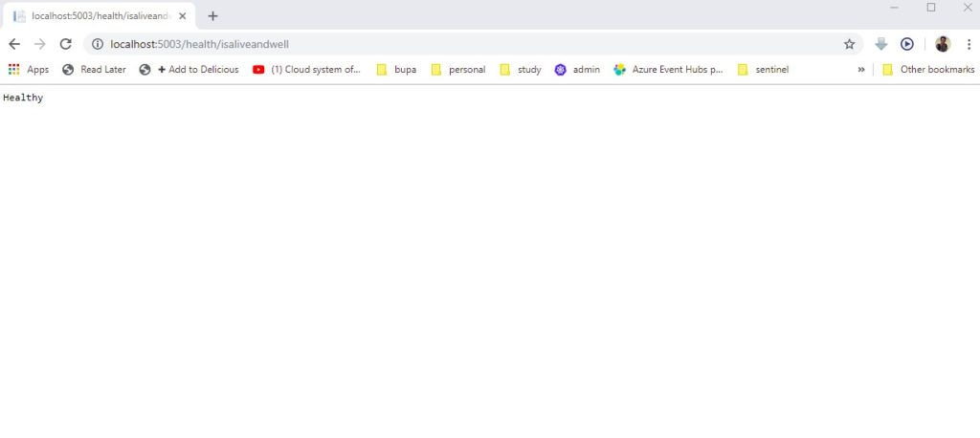The width and height of the screenshot is (980, 438).
Task: Open a new tab with plus button
Action: tap(212, 15)
